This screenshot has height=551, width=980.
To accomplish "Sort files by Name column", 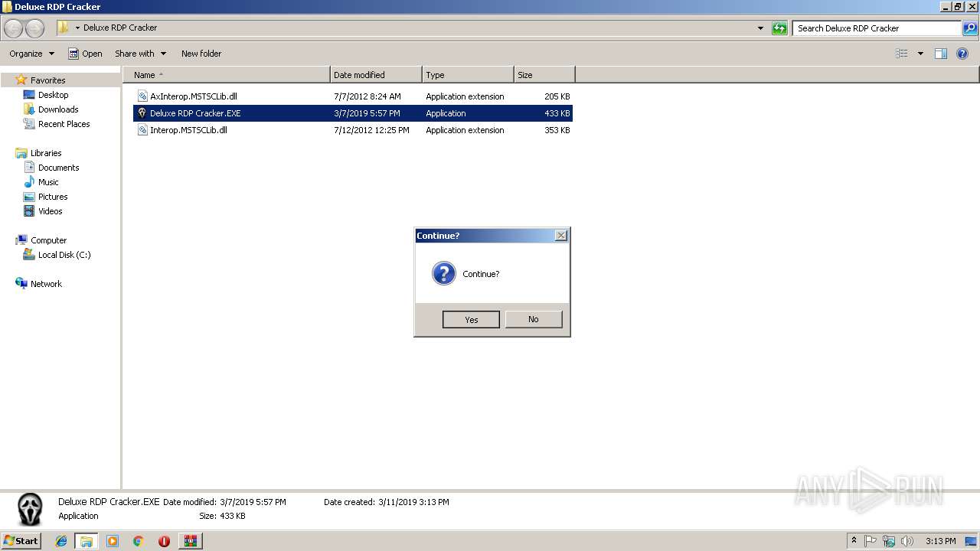I will point(227,75).
